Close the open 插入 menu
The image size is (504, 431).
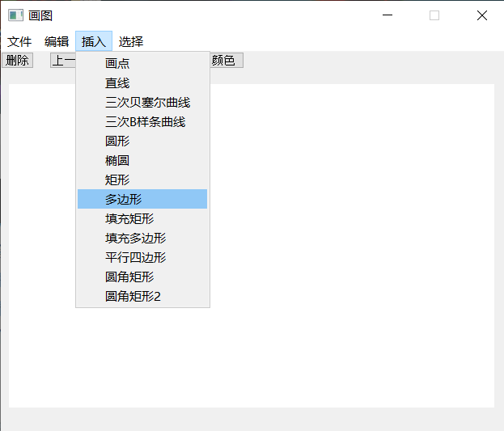94,41
